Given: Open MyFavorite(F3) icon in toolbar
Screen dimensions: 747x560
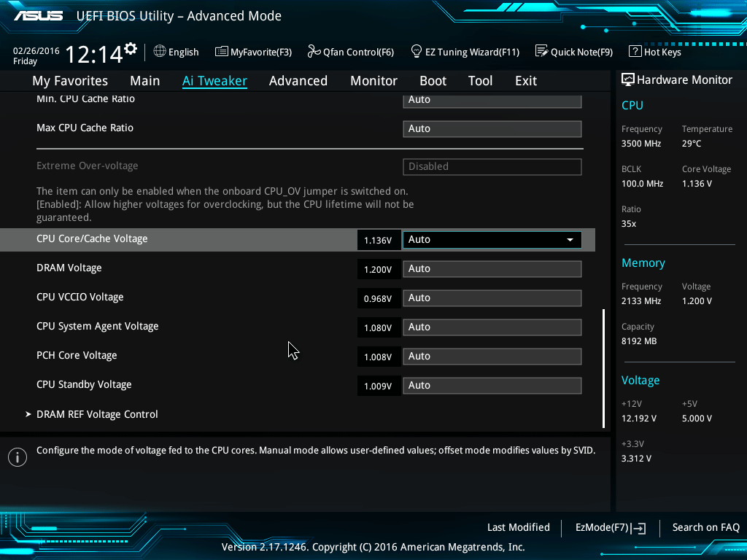Looking at the screenshot, I should pos(222,52).
